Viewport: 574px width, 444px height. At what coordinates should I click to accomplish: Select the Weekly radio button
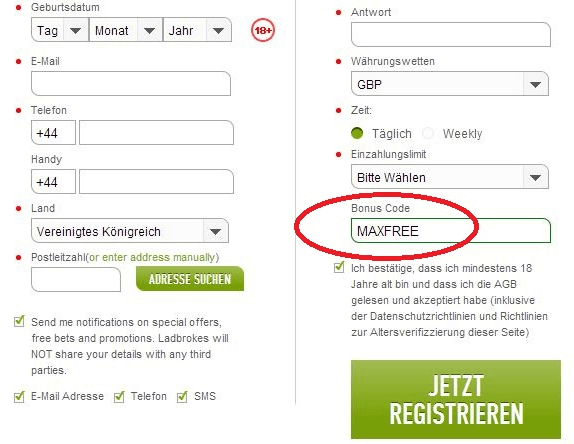tap(428, 133)
